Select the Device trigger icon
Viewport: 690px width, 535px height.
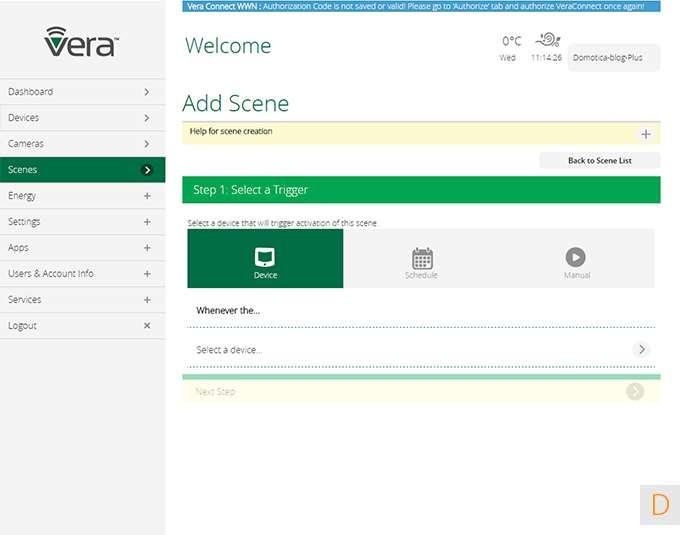265,256
